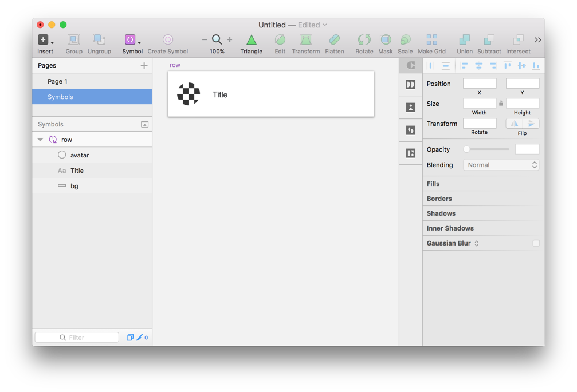
Task: Click the person plugin sidebar icon
Action: coord(411,107)
